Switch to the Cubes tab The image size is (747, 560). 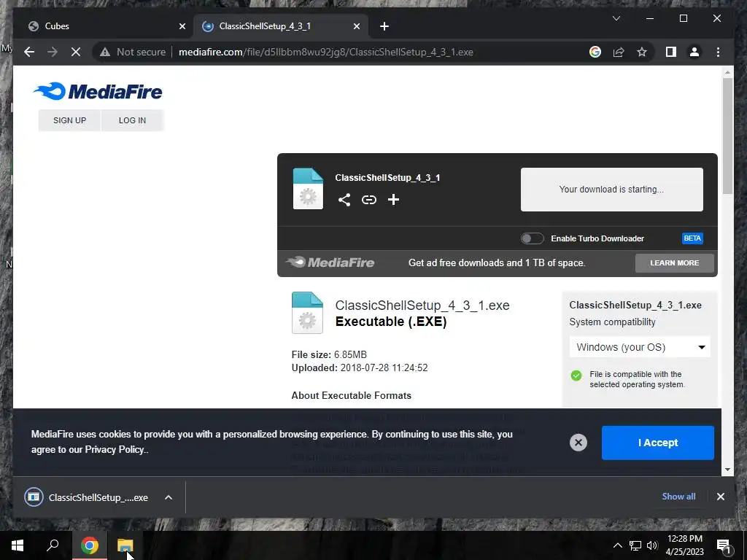pyautogui.click(x=104, y=26)
